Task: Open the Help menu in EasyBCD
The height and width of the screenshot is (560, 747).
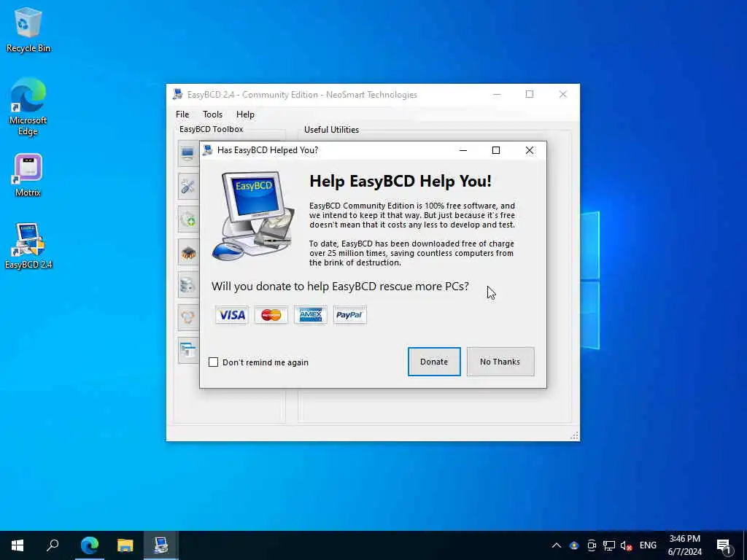Action: [245, 114]
